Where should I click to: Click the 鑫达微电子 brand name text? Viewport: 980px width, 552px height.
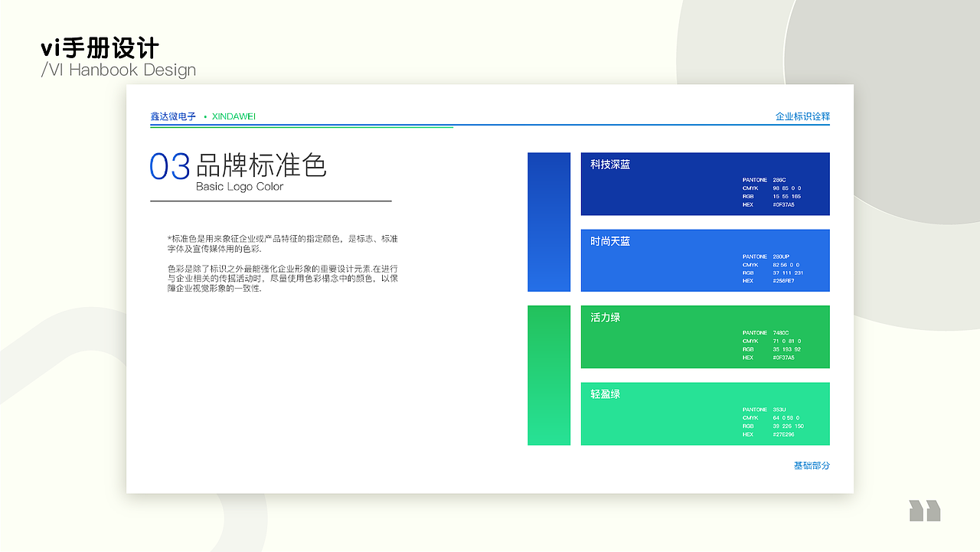click(172, 116)
